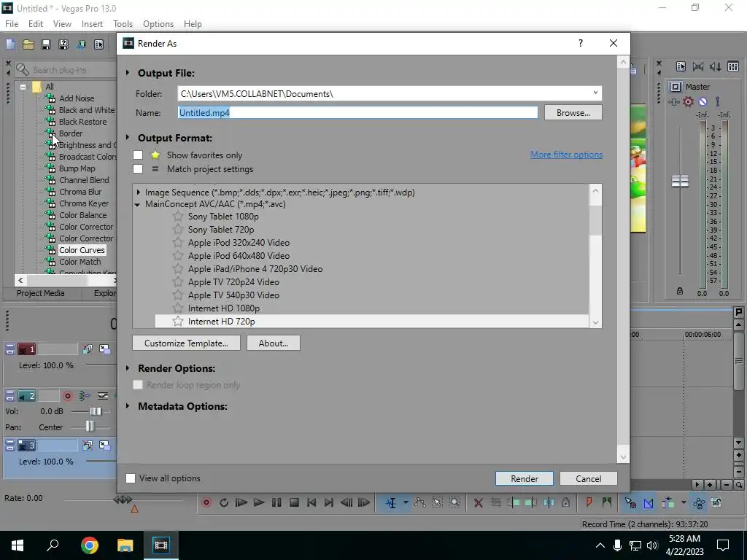Click the Browse... button
The image size is (747, 560).
coord(573,113)
